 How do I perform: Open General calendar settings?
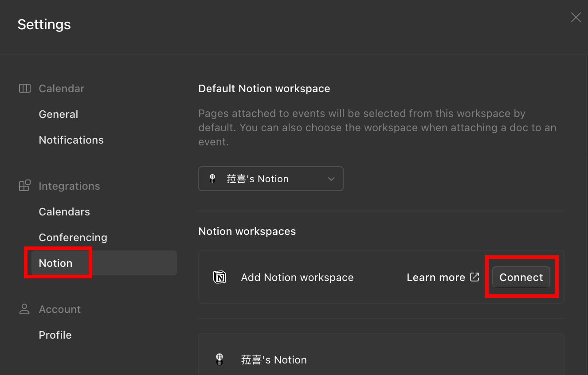[59, 114]
